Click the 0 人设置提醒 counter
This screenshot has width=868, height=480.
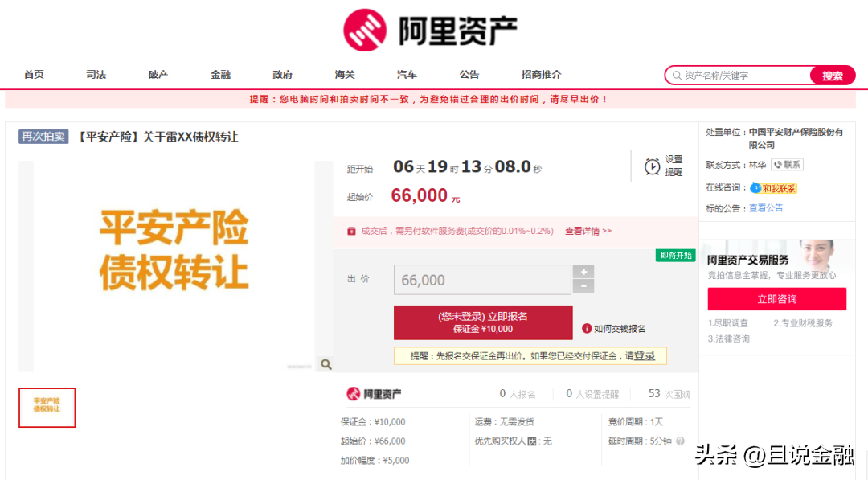(x=592, y=394)
